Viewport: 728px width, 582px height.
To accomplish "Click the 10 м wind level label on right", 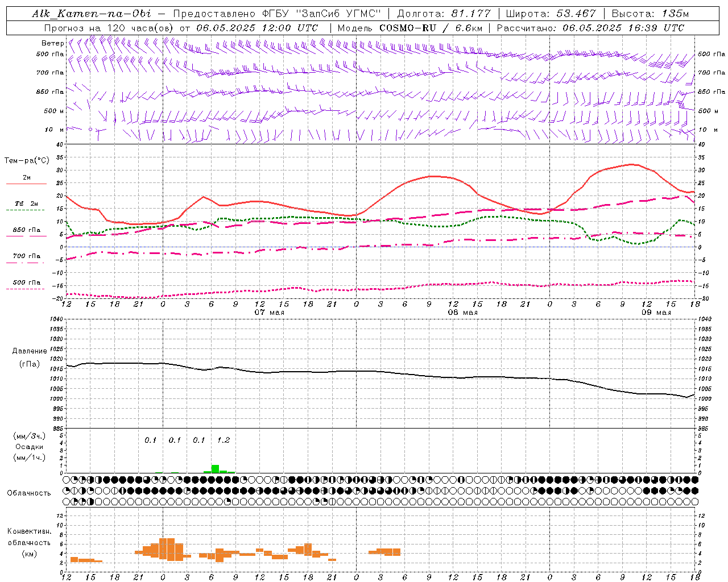I will [x=708, y=130].
